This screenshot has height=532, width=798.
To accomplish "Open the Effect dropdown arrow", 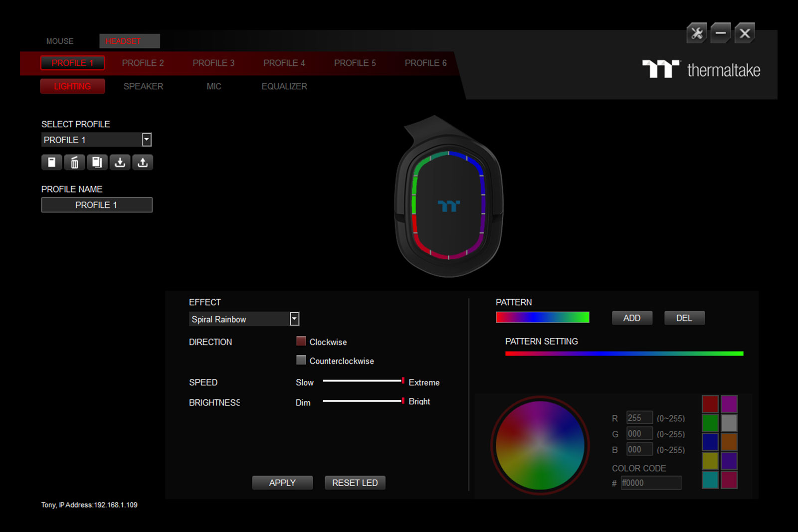I will click(295, 319).
